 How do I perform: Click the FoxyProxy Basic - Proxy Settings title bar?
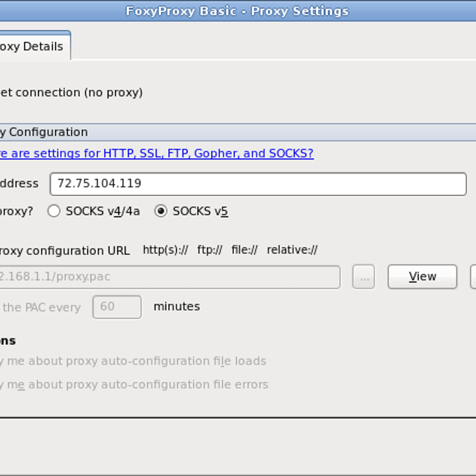tap(238, 11)
